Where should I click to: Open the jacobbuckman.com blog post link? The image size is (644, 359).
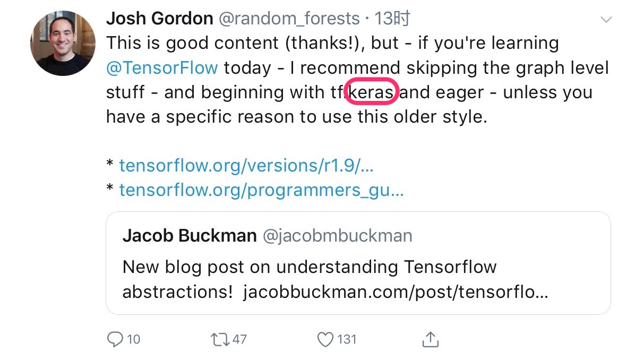[x=396, y=292]
